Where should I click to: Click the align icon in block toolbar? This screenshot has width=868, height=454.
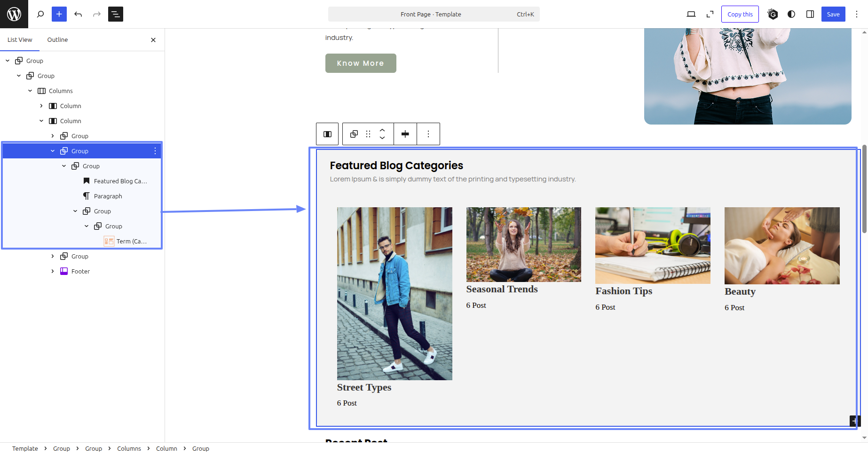pos(405,134)
